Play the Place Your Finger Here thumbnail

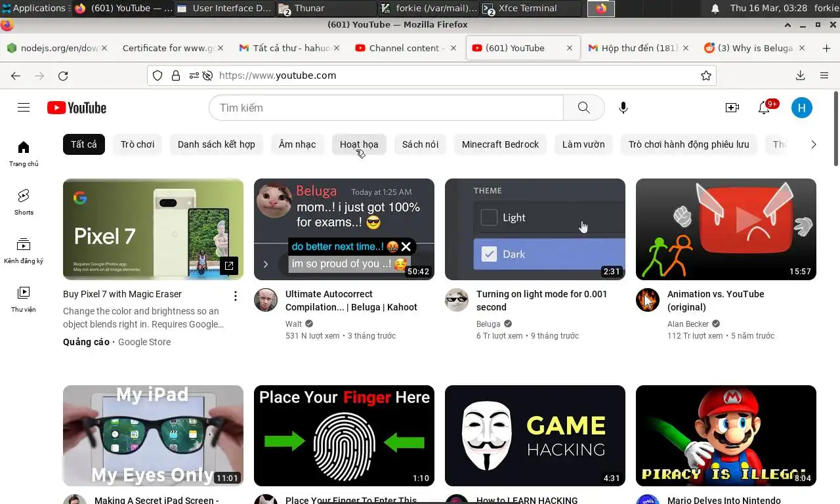pyautogui.click(x=344, y=436)
